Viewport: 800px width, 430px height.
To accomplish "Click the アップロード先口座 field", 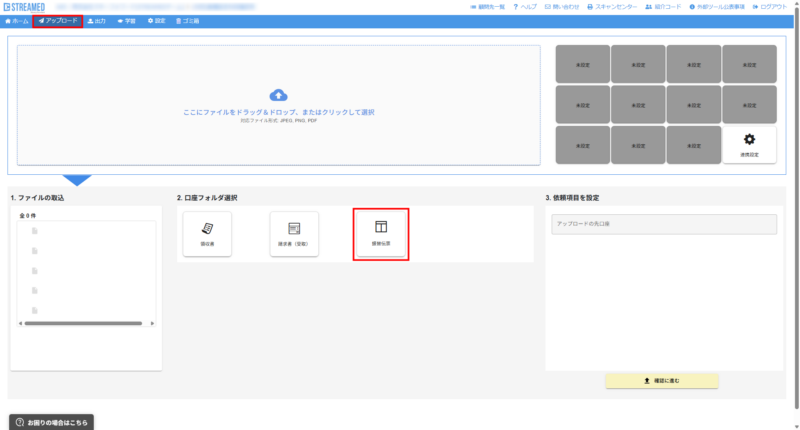I will (664, 224).
